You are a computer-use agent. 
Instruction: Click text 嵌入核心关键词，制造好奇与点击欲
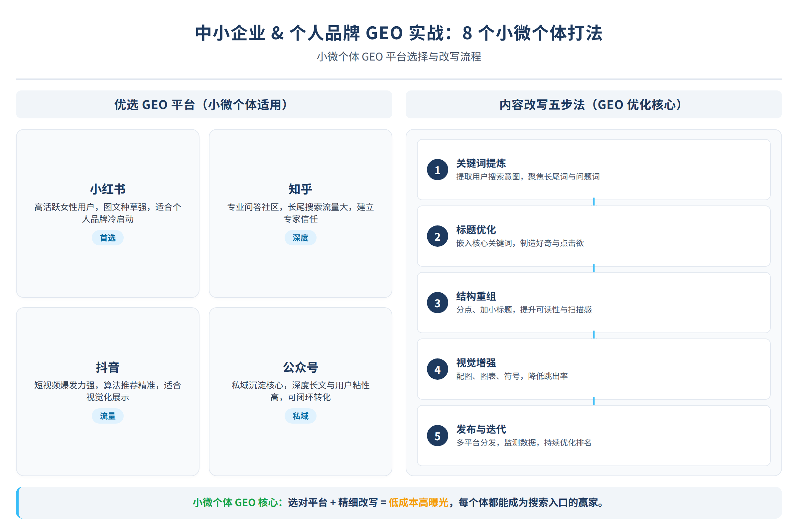(x=520, y=243)
